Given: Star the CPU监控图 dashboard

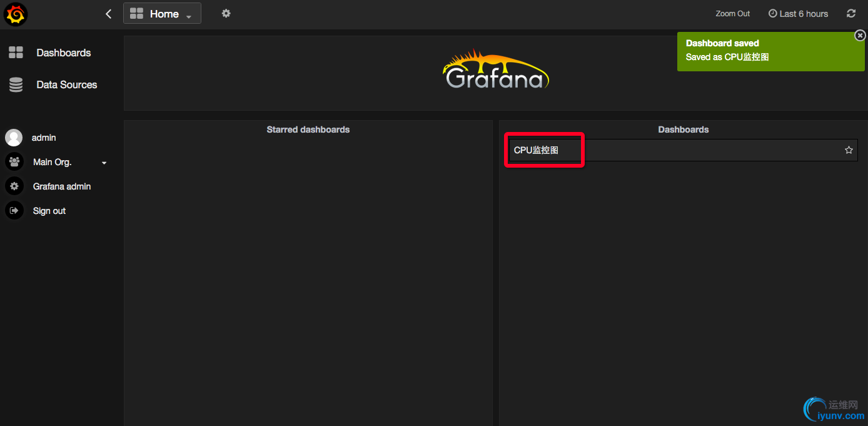Looking at the screenshot, I should (849, 150).
